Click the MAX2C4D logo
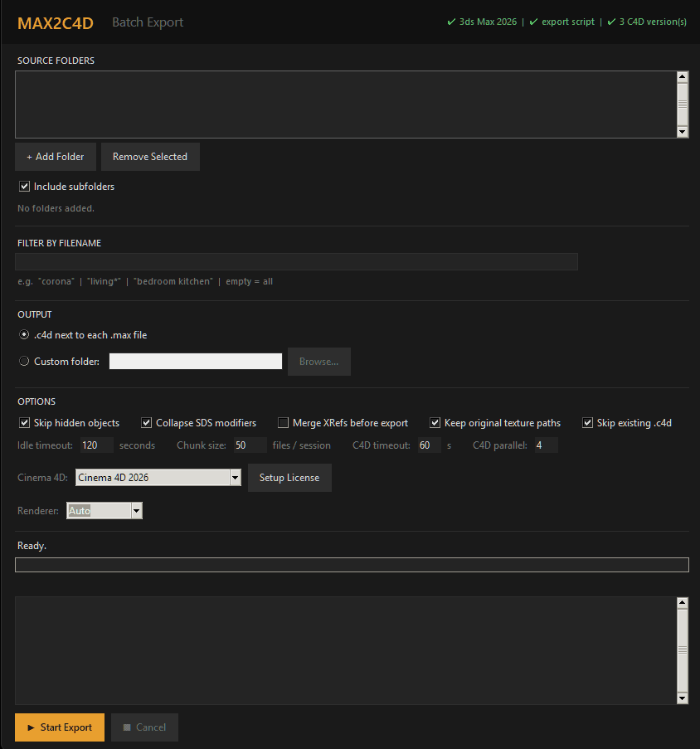 [55, 22]
